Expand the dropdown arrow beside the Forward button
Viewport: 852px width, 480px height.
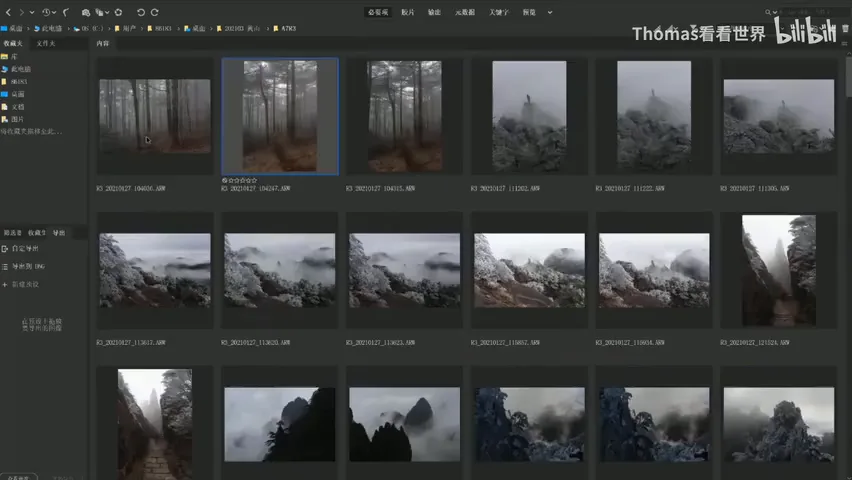[x=32, y=12]
